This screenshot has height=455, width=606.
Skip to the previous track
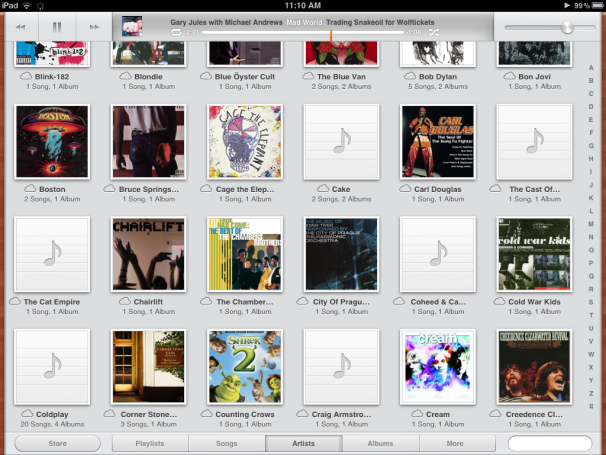point(20,27)
